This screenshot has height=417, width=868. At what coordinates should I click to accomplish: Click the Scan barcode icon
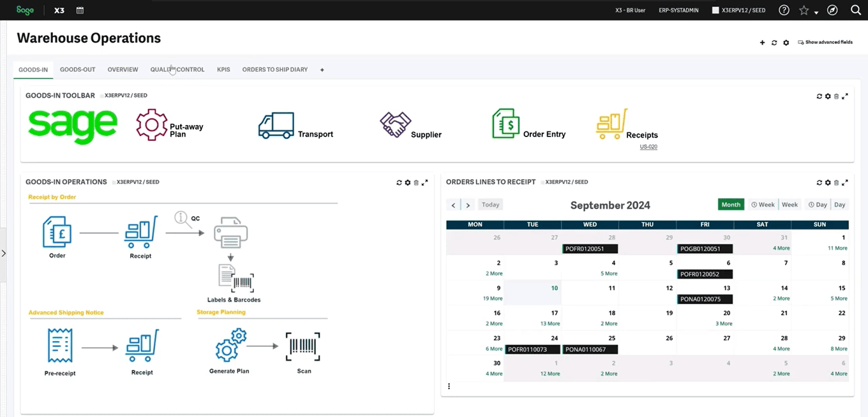point(303,347)
